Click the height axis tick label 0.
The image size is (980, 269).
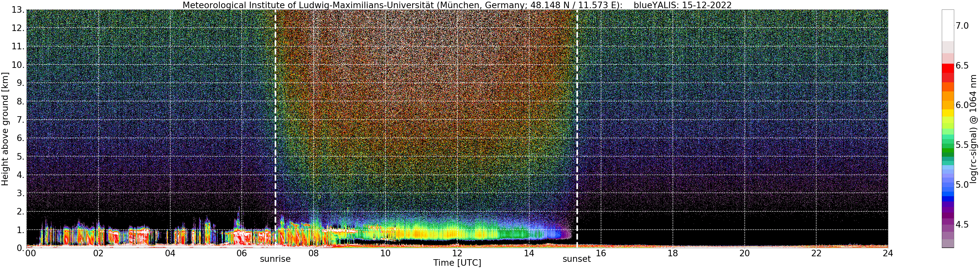point(21,248)
